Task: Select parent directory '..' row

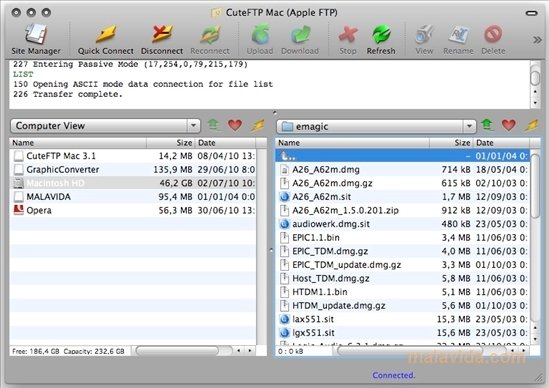Action: (x=403, y=156)
